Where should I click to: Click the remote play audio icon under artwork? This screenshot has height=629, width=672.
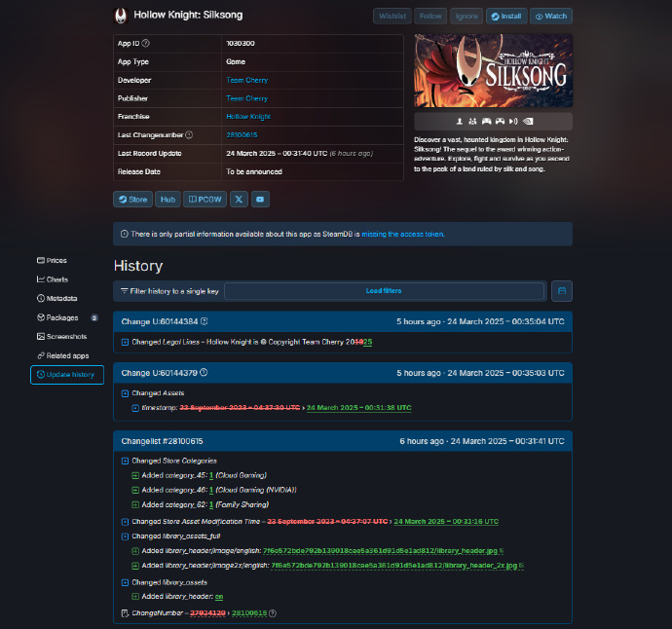click(513, 122)
